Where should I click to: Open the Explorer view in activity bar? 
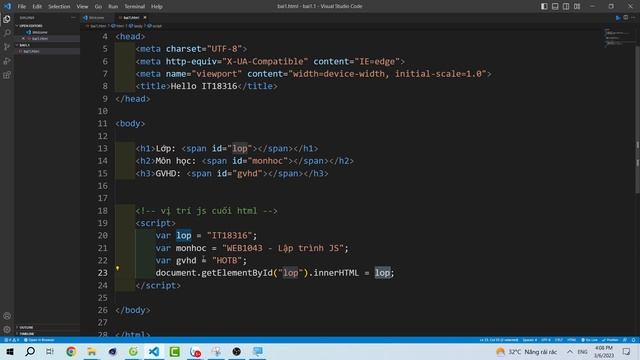pos(7,19)
